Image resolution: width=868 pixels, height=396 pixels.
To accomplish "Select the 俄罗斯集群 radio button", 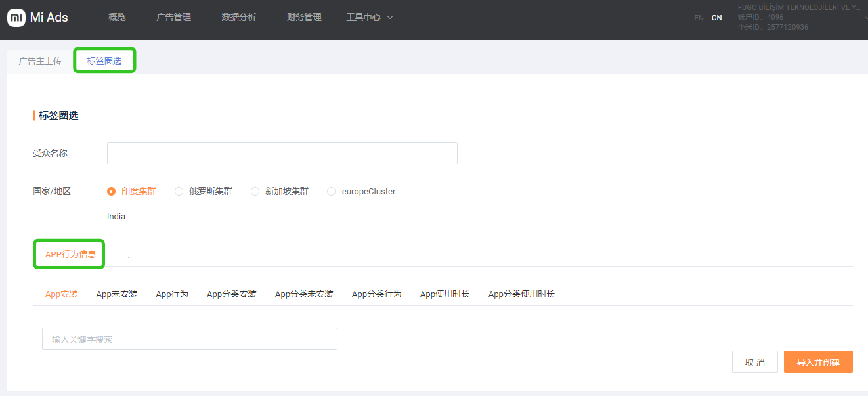I will pyautogui.click(x=179, y=192).
